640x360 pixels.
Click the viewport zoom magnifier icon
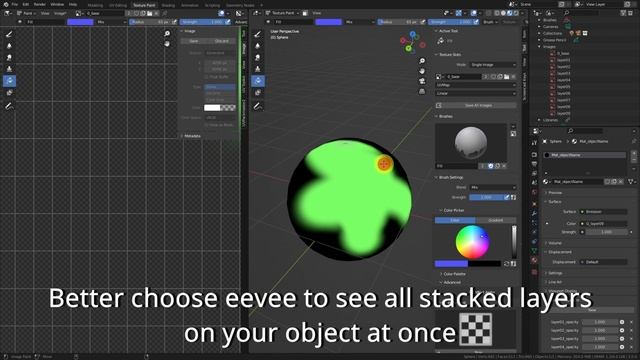coord(422,61)
